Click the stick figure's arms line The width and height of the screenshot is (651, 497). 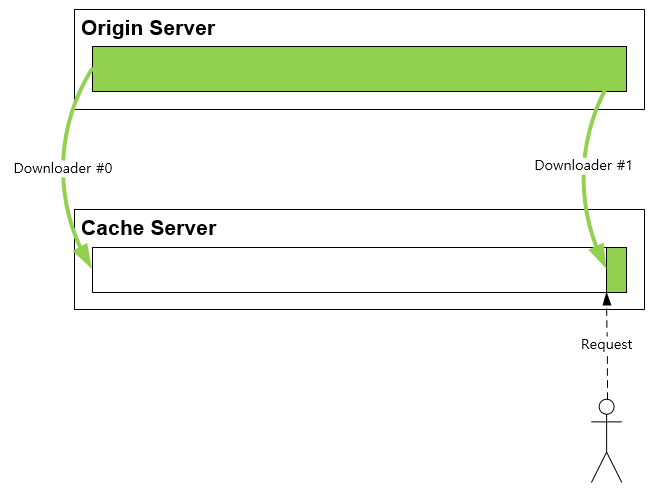[607, 422]
